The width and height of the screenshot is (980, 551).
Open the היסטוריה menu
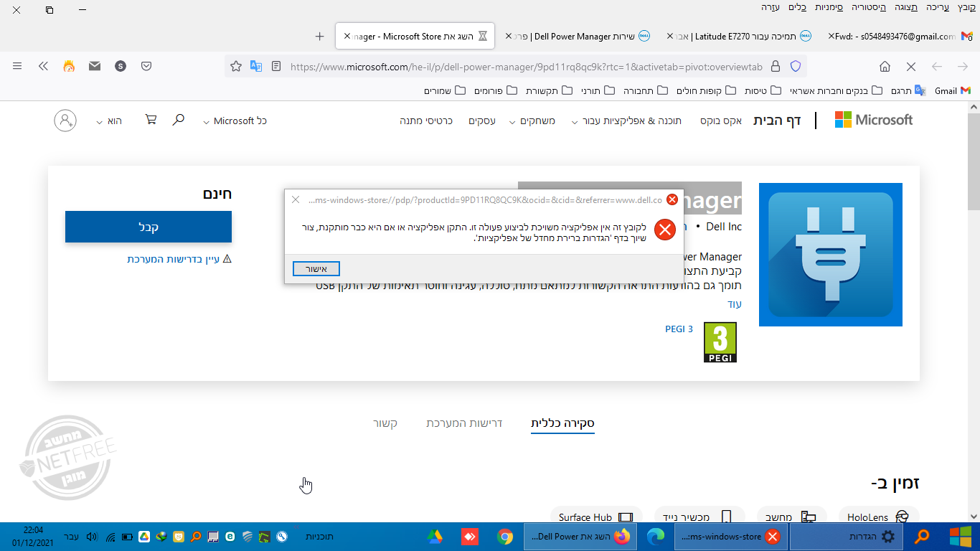click(869, 7)
